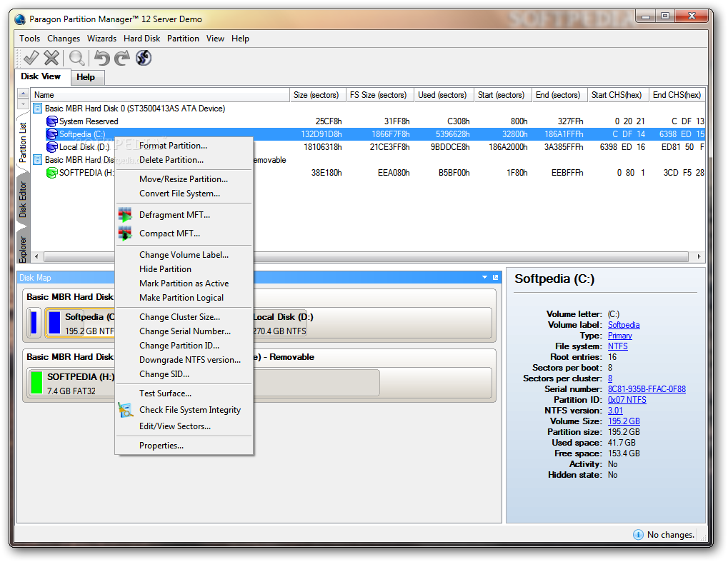Click the 3.01 NTFS version link
This screenshot has height=562, width=728.
[x=615, y=410]
